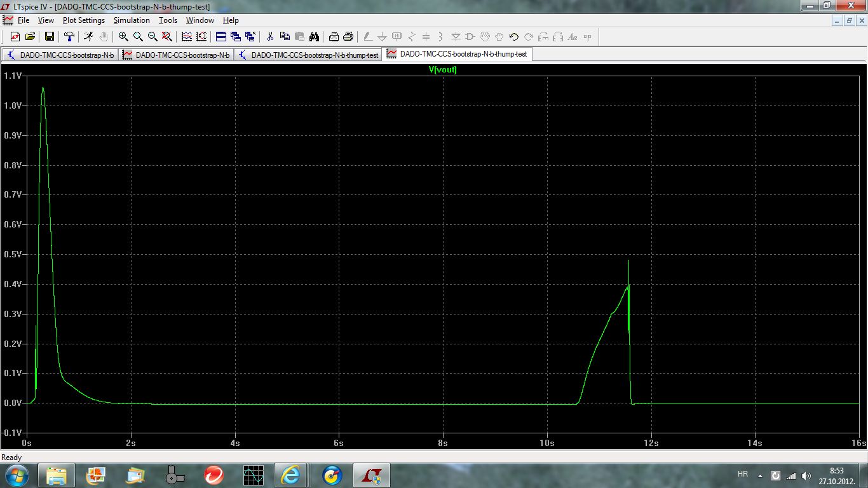Open Internet Explorer from taskbar
868x488 pixels.
pyautogui.click(x=292, y=475)
